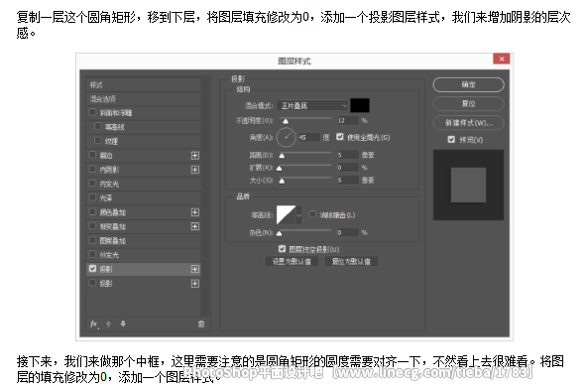Screen dimensions: 588x391
Task: Toggle the 图层挖空投影(U) checkbox
Action: pos(283,249)
